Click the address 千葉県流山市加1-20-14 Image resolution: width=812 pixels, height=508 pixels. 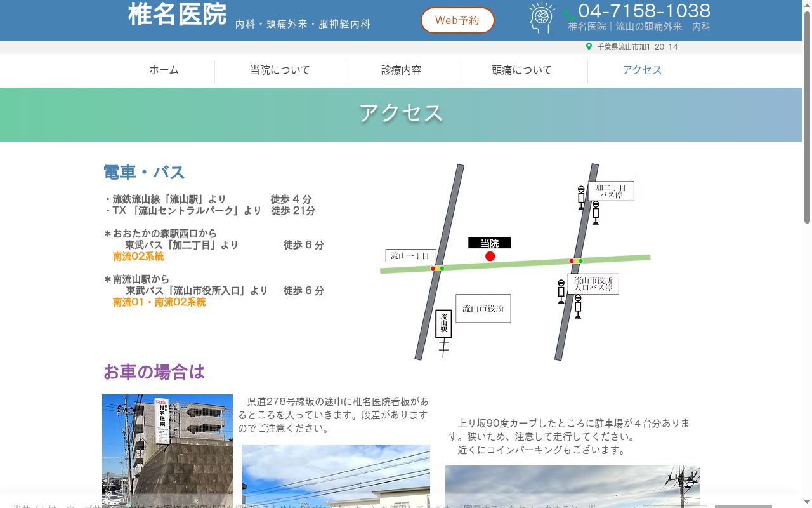tap(637, 47)
